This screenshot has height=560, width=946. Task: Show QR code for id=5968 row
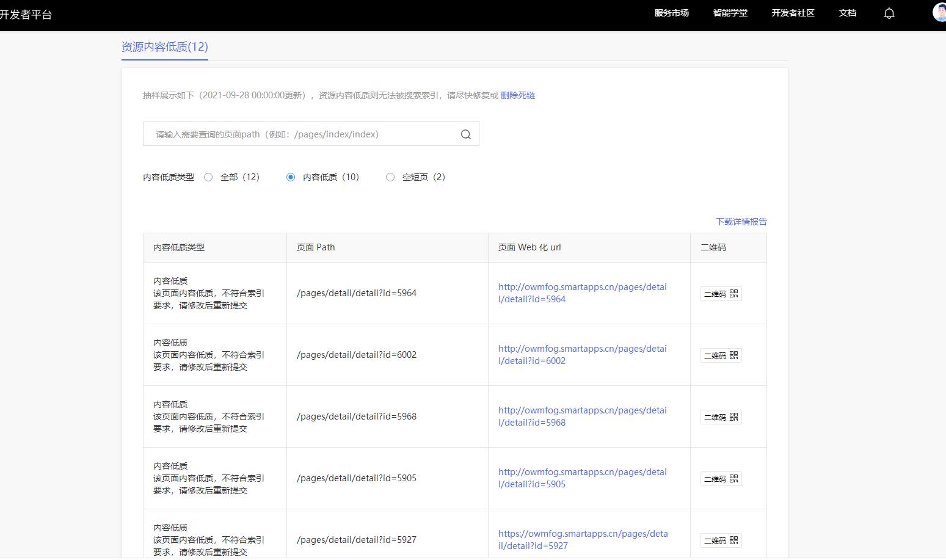[x=721, y=417]
